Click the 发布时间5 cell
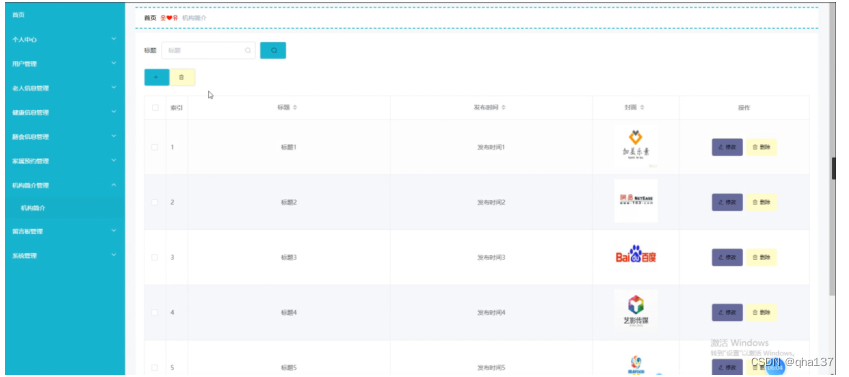849x377 pixels. coord(491,367)
